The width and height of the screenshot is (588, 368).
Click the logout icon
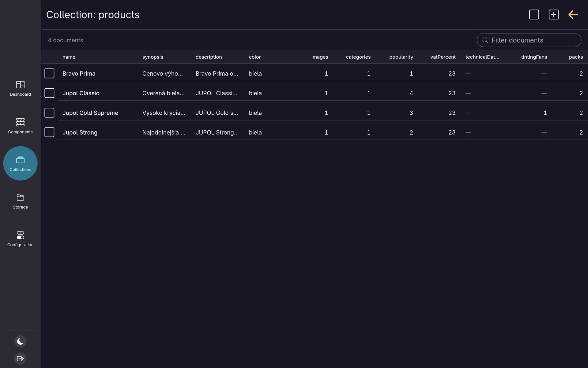[x=20, y=358]
